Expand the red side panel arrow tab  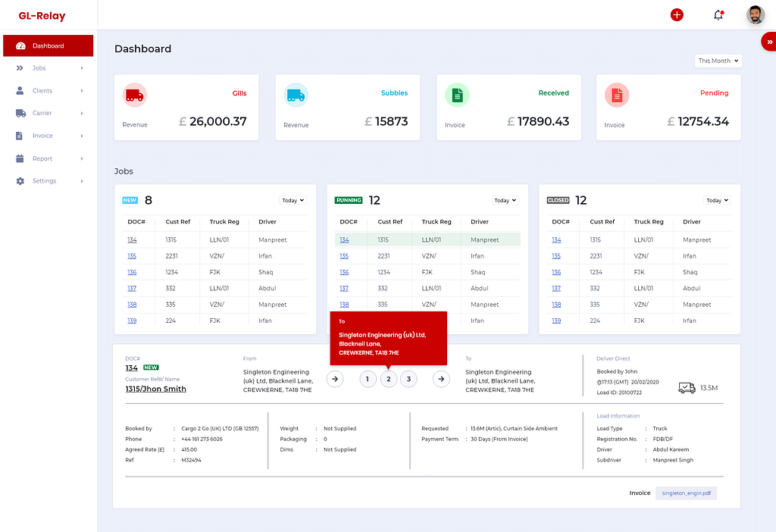(x=768, y=42)
